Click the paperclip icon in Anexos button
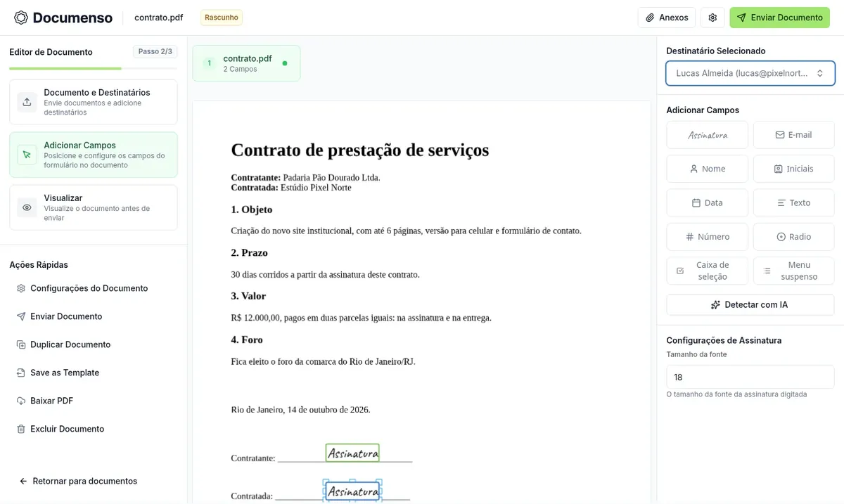This screenshot has height=504, width=844. point(650,18)
